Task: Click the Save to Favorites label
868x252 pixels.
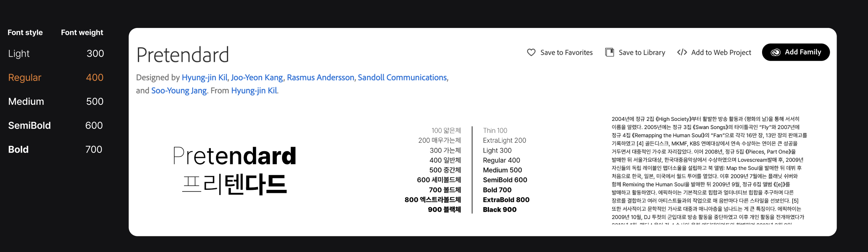Action: (566, 53)
